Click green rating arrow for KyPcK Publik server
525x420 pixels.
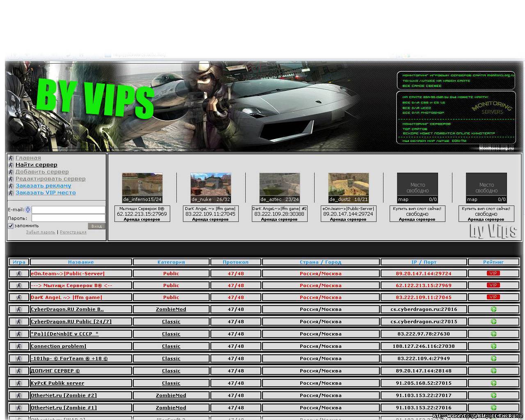coord(493,383)
